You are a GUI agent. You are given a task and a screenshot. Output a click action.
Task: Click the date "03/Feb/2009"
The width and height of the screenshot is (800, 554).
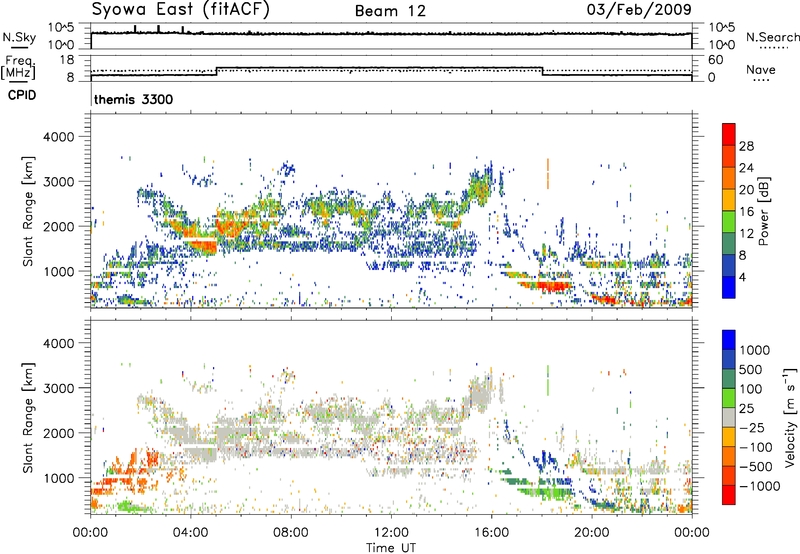coord(639,9)
